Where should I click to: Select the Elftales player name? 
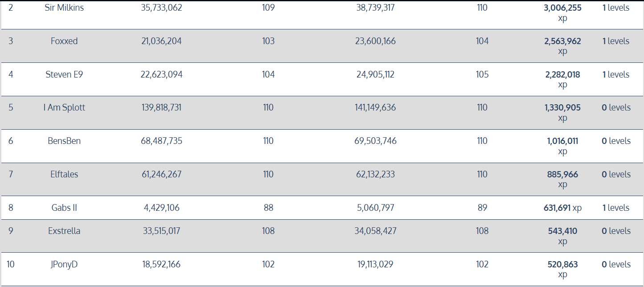[x=64, y=174]
